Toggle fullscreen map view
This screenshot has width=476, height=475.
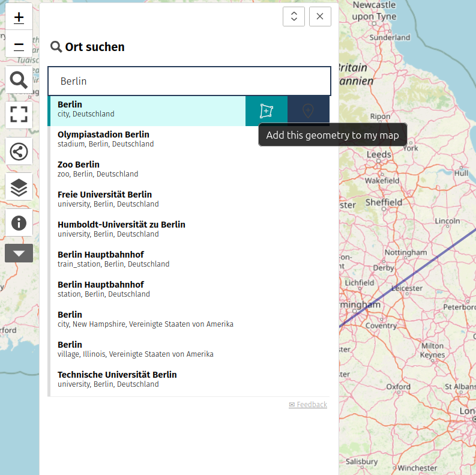pos(19,115)
